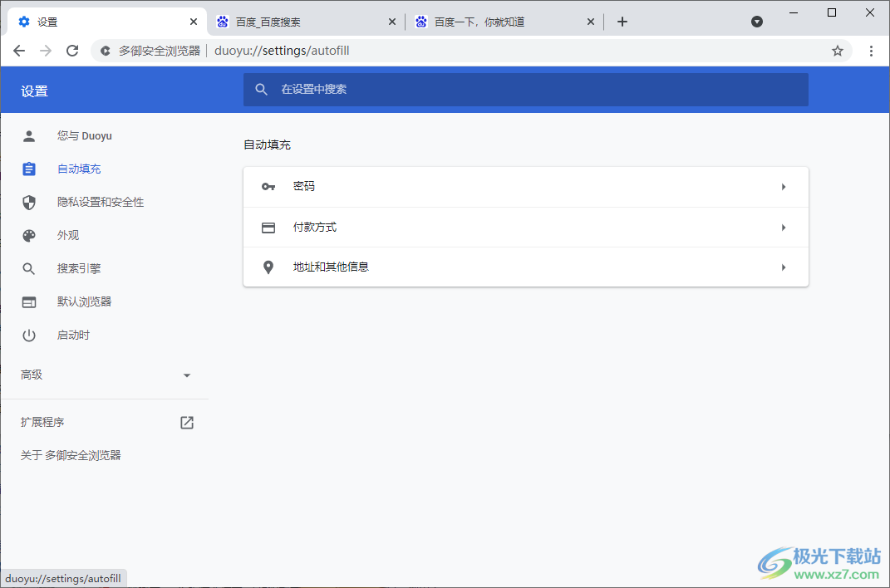Expand the 高级 advanced section
Screen dimensions: 890x588
click(105, 375)
